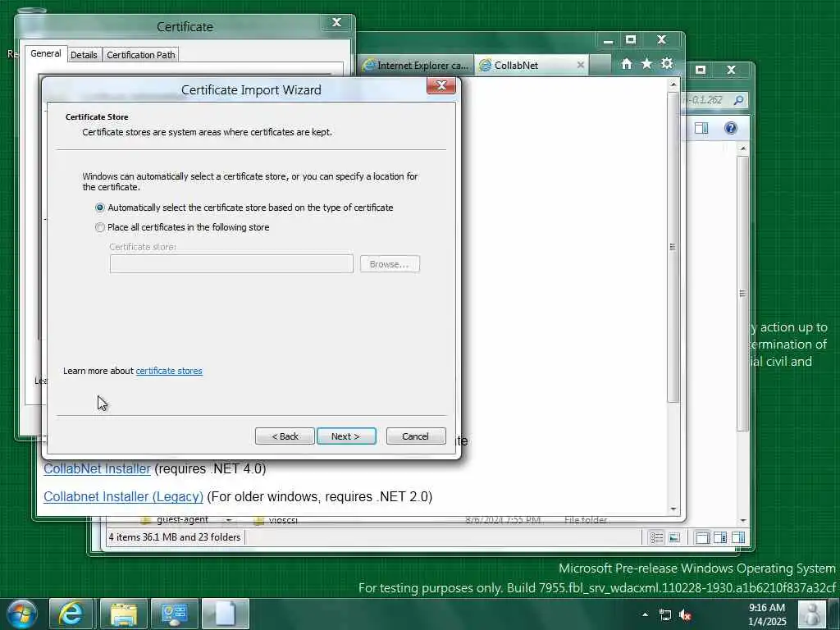Click the network icon in system tray

pos(664,615)
